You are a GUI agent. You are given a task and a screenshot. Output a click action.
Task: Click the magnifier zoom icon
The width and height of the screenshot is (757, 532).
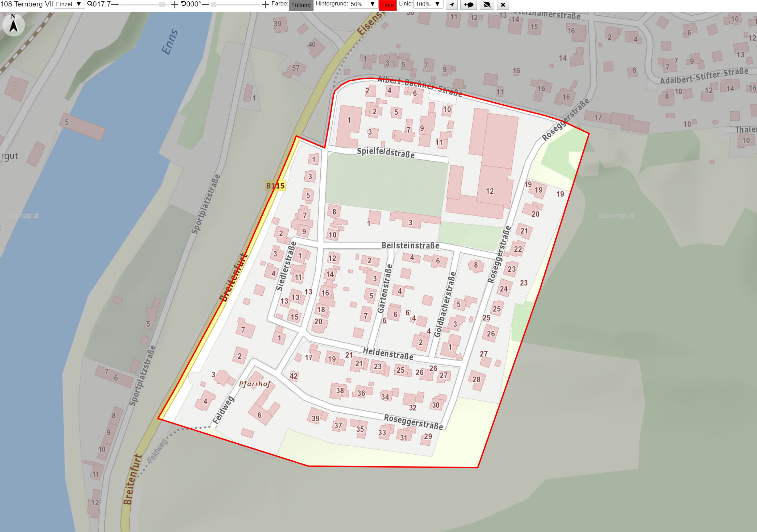click(x=90, y=4)
